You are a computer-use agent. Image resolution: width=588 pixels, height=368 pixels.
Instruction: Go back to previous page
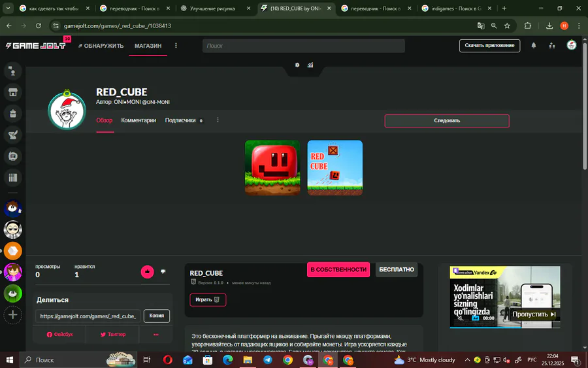pos(9,26)
